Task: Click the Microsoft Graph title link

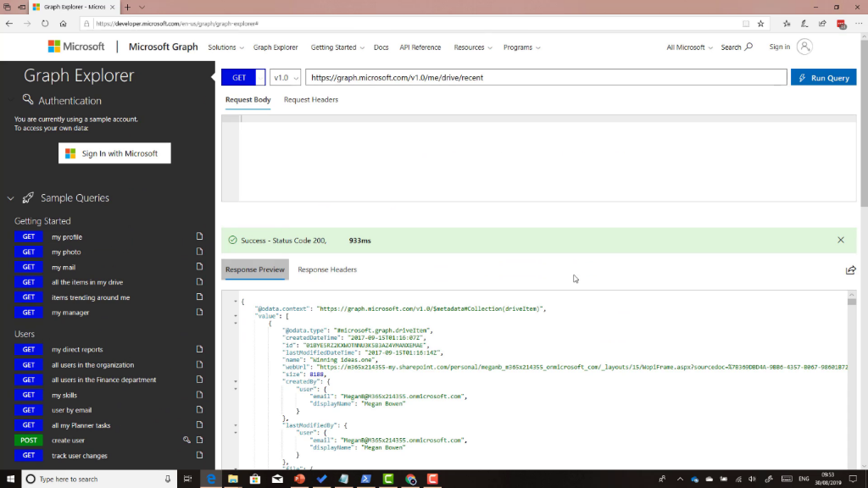Action: pyautogui.click(x=164, y=47)
